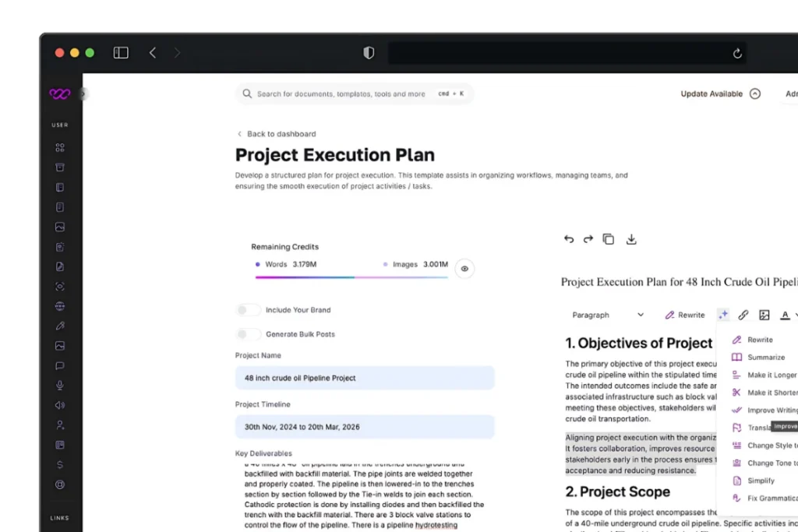Redo the editor change
Image resolution: width=798 pixels, height=532 pixels.
pyautogui.click(x=588, y=239)
